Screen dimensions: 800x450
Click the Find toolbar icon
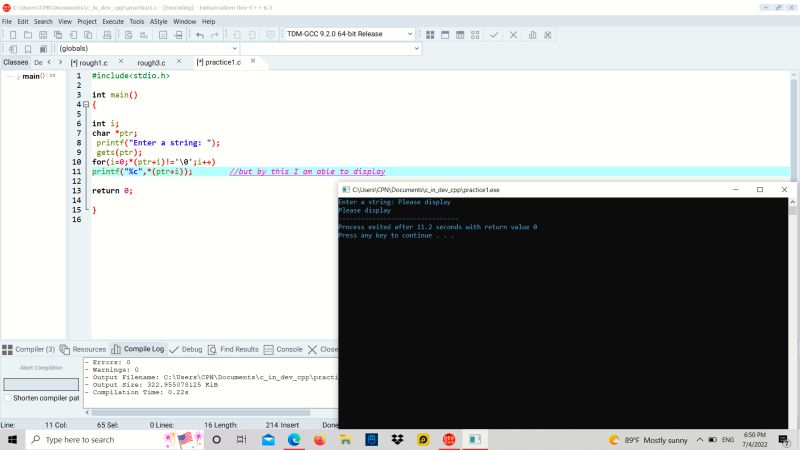pos(129,35)
